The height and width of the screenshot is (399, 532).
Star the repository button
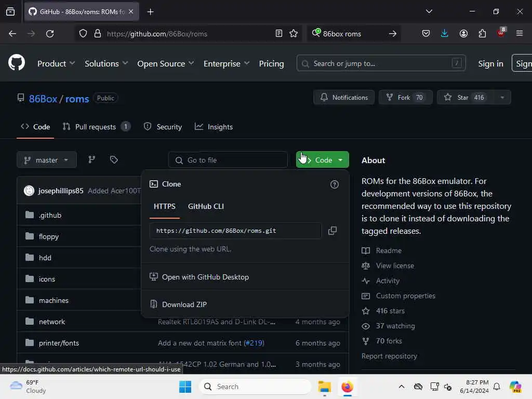465,97
